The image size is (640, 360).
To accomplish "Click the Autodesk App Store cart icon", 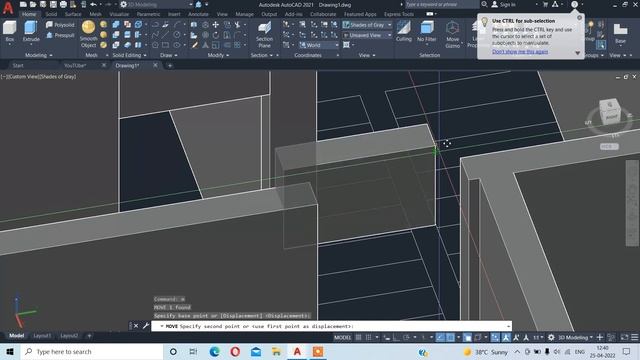I will [x=545, y=4].
